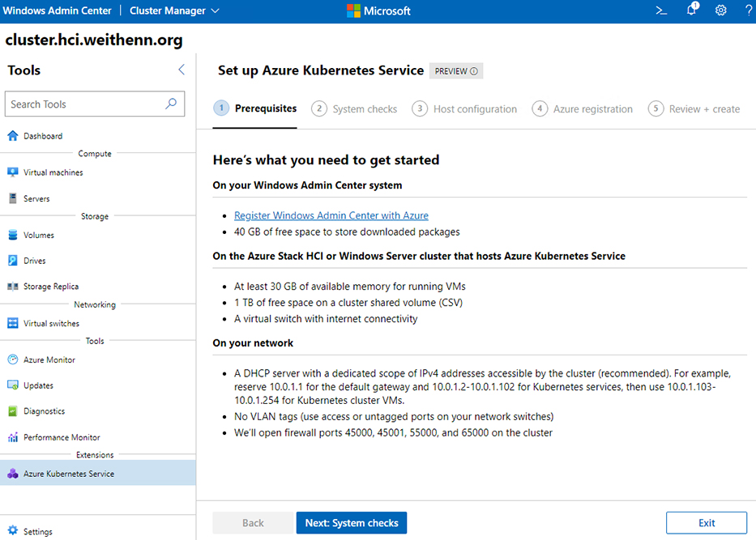
Task: Click the Drives icon
Action: pos(13,261)
